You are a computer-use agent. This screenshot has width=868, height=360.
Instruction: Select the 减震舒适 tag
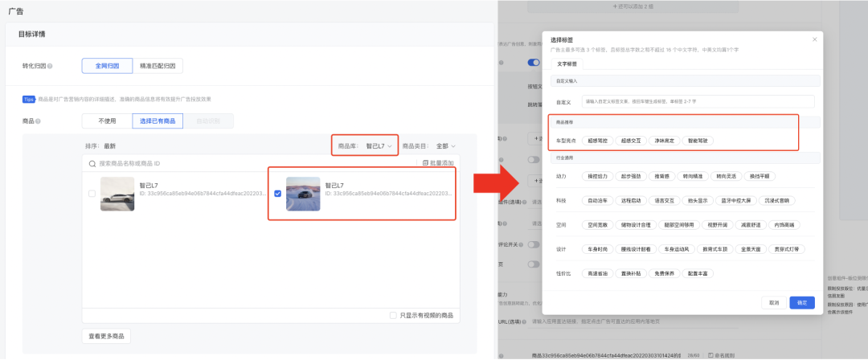pyautogui.click(x=751, y=225)
